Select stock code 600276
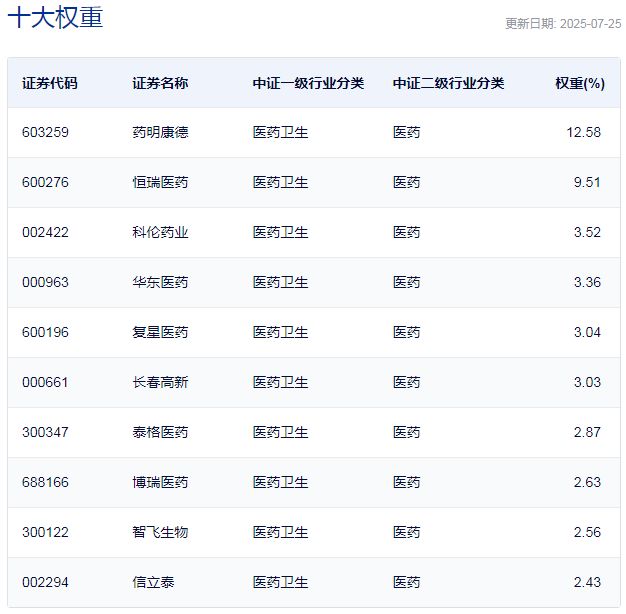This screenshot has width=626, height=614. coord(45,182)
